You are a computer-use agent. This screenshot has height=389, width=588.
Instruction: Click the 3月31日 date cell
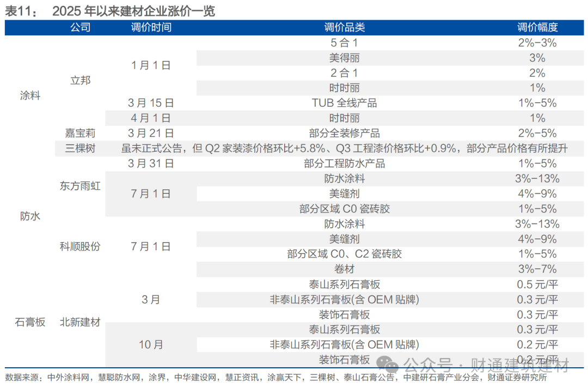point(151,163)
